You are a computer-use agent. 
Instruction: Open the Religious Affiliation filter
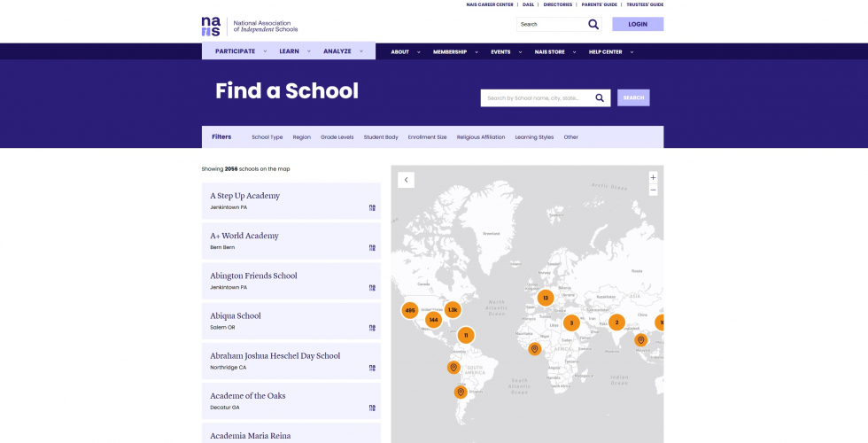point(480,137)
